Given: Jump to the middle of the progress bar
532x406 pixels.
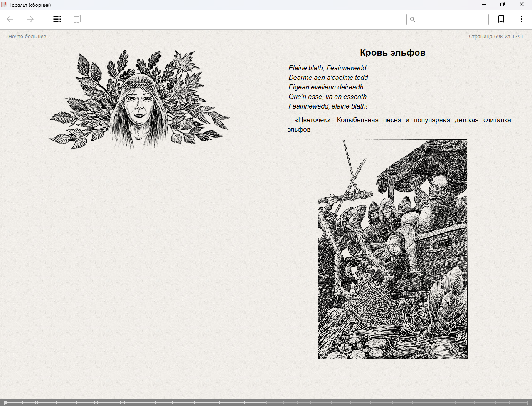Looking at the screenshot, I should (266, 402).
